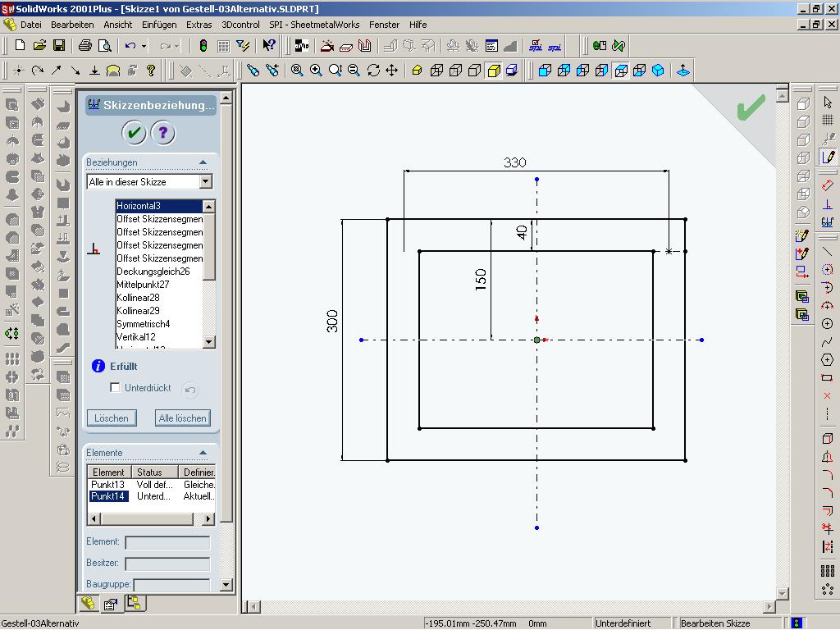Viewport: 840px width, 630px height.
Task: Click the Alle löschen button
Action: 182,418
